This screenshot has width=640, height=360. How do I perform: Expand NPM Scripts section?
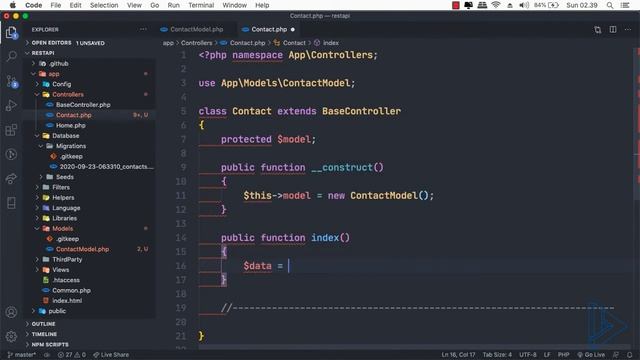[50, 344]
